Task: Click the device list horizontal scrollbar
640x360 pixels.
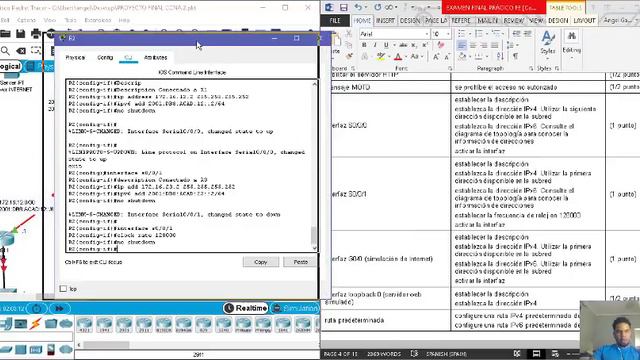Action: (106, 345)
